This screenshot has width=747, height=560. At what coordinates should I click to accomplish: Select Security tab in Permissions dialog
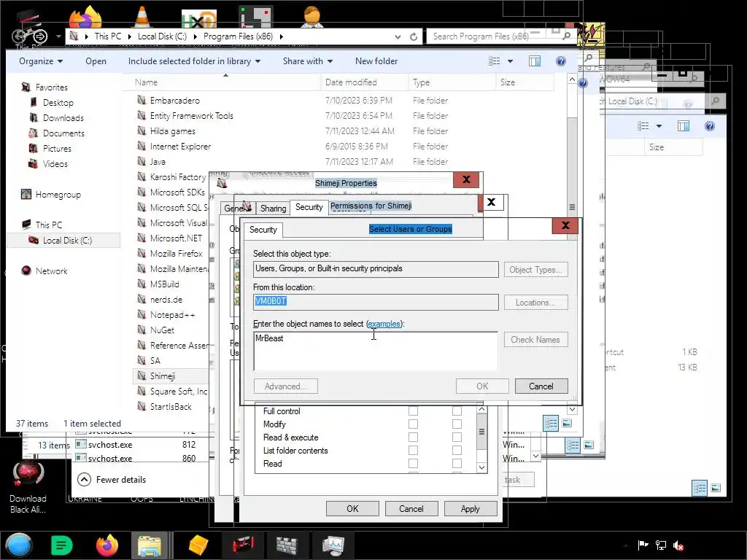(x=263, y=230)
